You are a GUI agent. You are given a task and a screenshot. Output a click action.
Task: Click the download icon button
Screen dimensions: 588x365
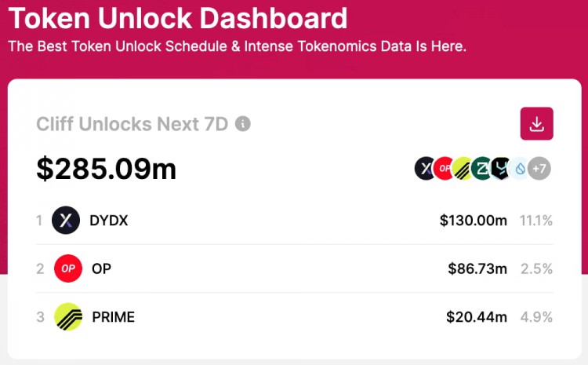(x=536, y=123)
